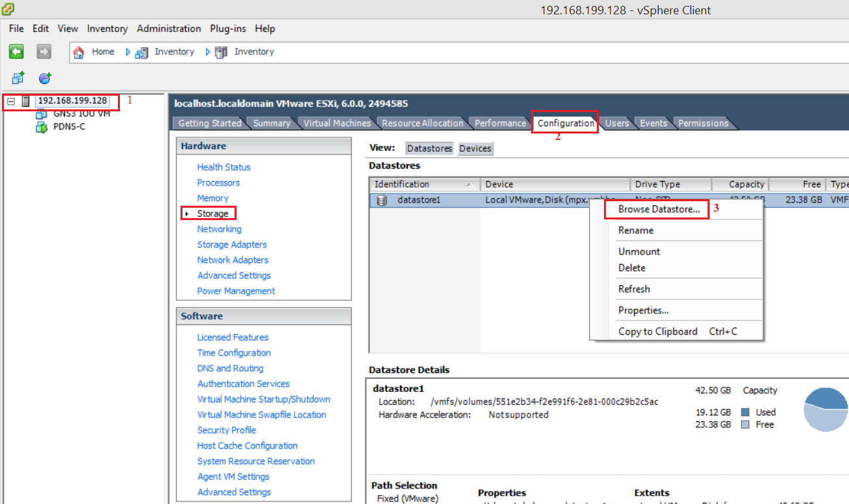Click the datastore usage pie chart
This screenshot has width=849, height=504.
click(825, 410)
